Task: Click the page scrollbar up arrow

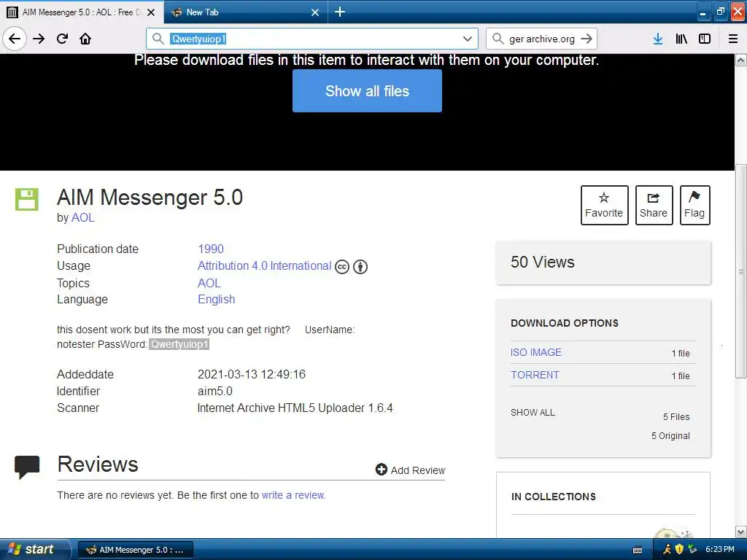Action: (741, 60)
